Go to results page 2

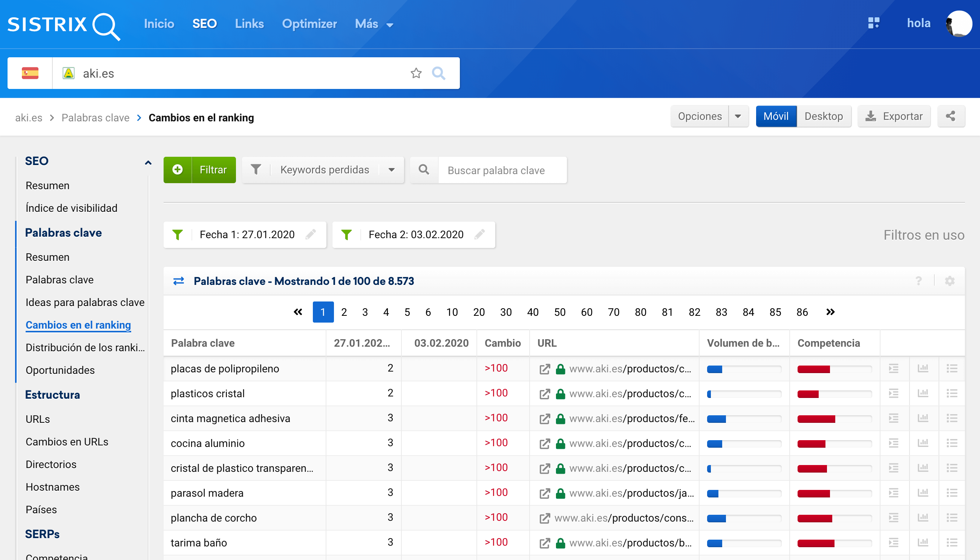344,312
